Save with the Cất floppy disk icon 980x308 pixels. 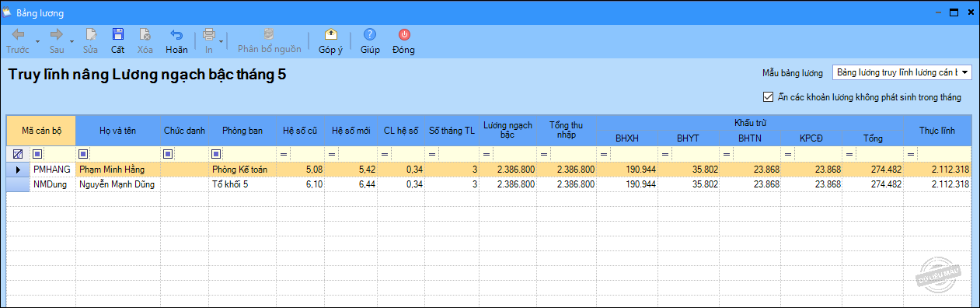pos(118,34)
